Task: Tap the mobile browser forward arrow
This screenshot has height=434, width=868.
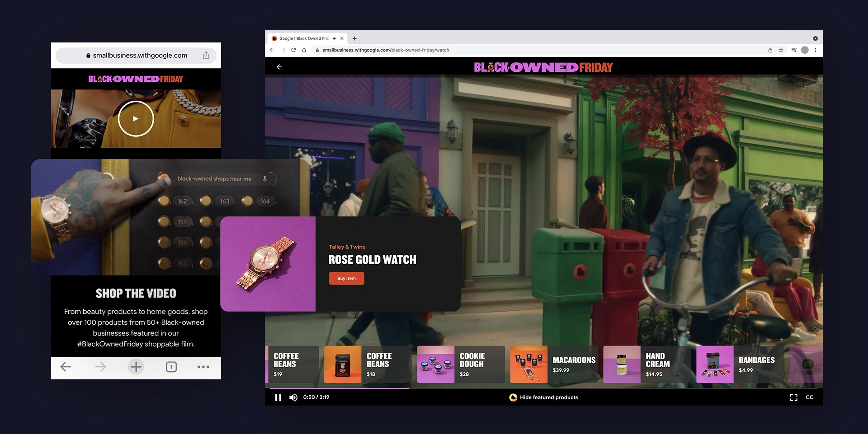Action: (x=100, y=367)
